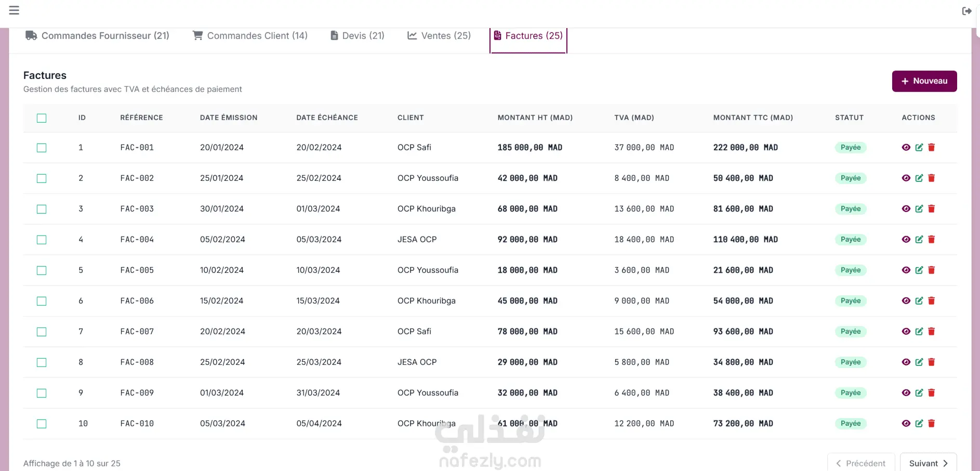View invoice FAC-009 with the eye icon
This screenshot has width=980, height=471.
[x=906, y=393]
